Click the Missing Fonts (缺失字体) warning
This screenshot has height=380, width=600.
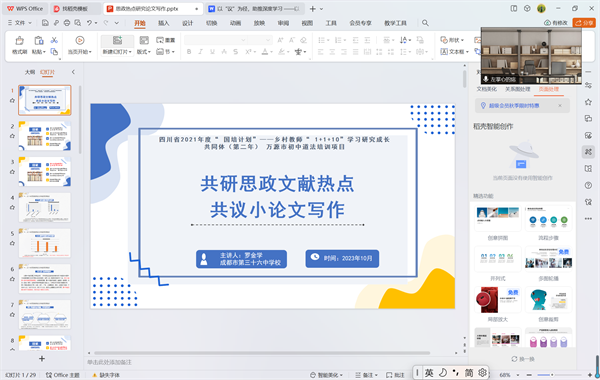click(x=106, y=375)
